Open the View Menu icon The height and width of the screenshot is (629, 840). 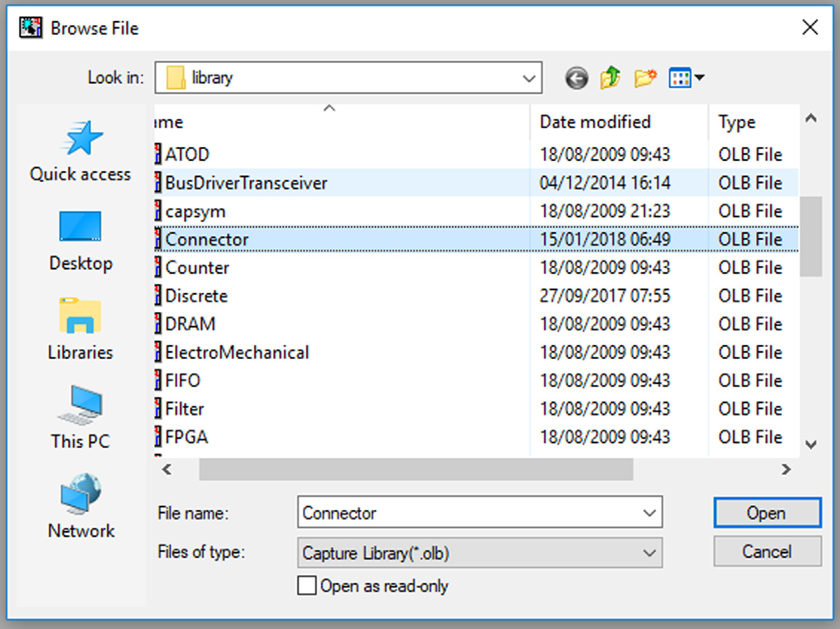click(x=686, y=78)
